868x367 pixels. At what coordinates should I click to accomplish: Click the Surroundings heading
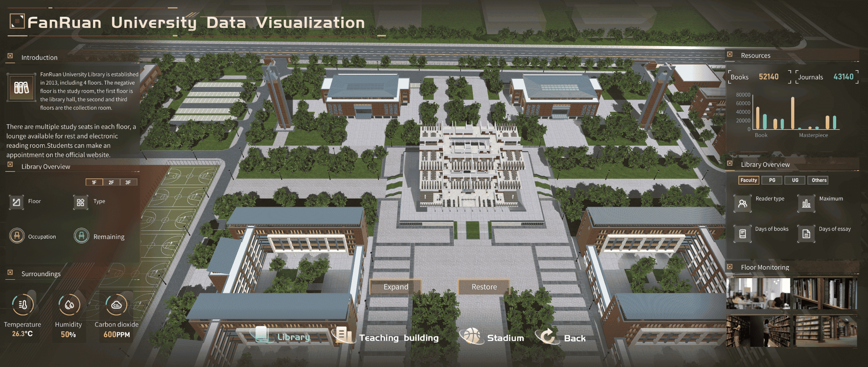(x=41, y=274)
